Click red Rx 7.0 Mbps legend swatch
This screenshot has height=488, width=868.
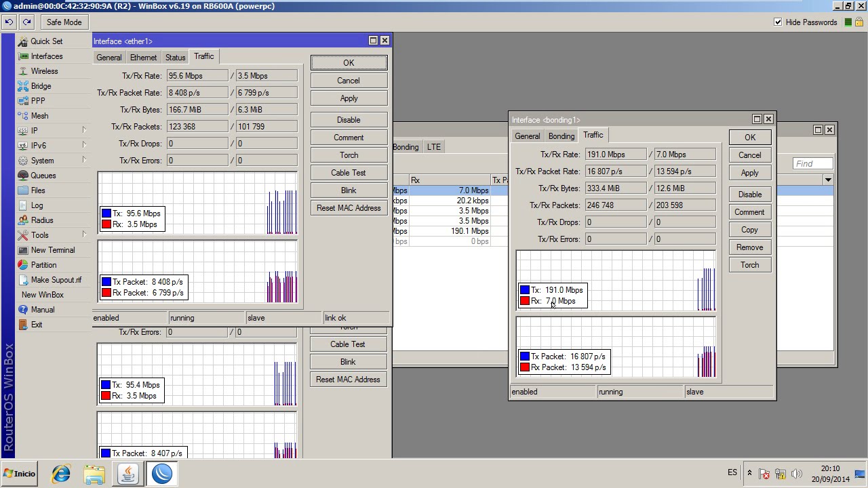(x=525, y=301)
